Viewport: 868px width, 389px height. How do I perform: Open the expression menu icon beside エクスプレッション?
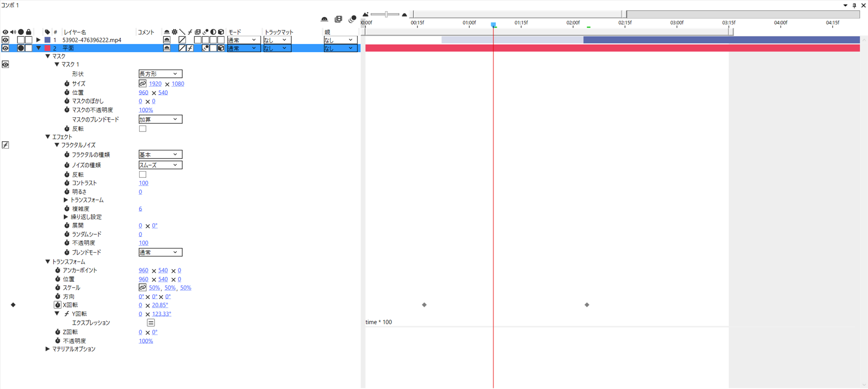(x=151, y=323)
